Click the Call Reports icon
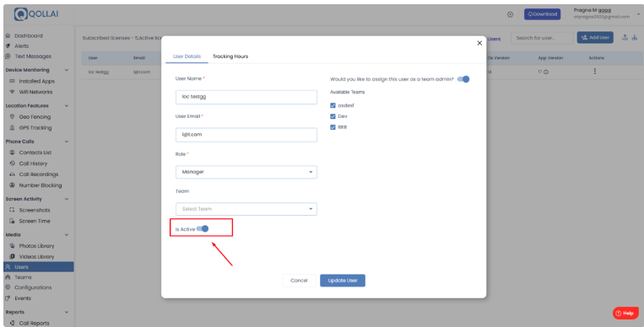644x327 pixels. click(x=13, y=323)
